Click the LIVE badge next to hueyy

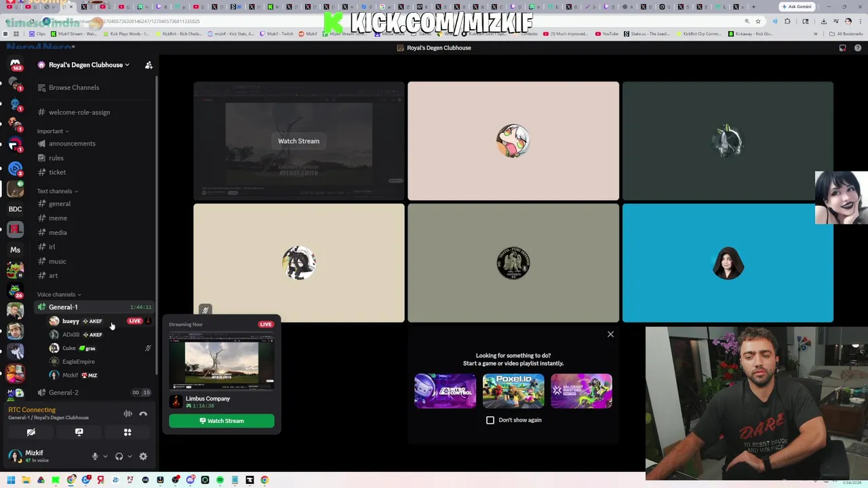pos(134,321)
